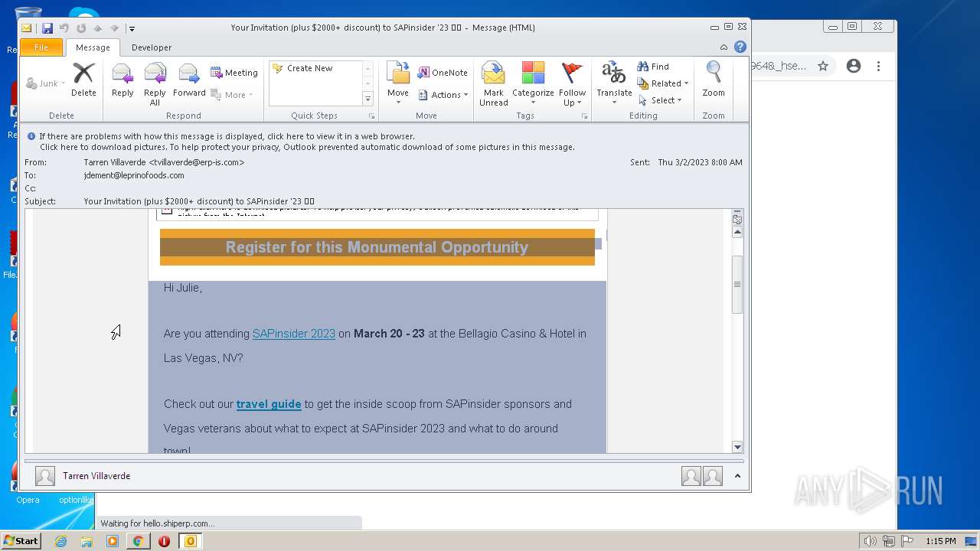Reply to the sender
980x551 pixels.
pos(122,80)
